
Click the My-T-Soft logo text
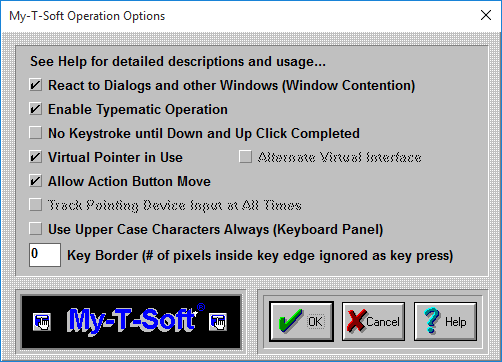pos(132,320)
